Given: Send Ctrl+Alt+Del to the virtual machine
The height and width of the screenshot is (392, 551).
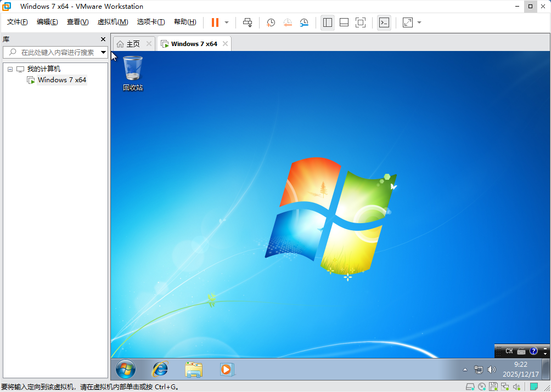Looking at the screenshot, I should (248, 22).
